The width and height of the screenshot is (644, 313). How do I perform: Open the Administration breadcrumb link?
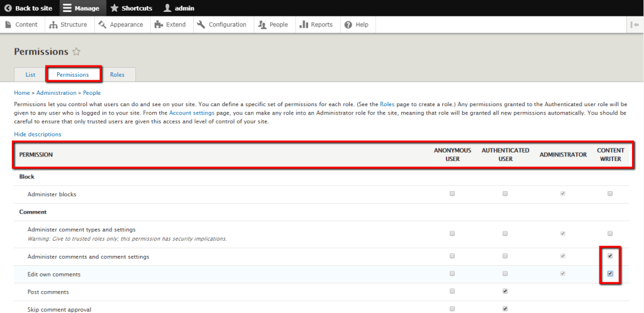[x=56, y=93]
